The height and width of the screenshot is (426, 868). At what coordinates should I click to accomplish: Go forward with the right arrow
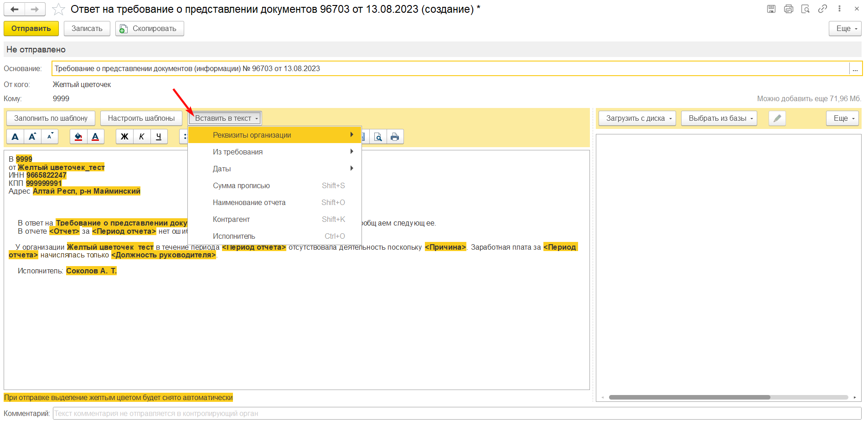click(35, 9)
